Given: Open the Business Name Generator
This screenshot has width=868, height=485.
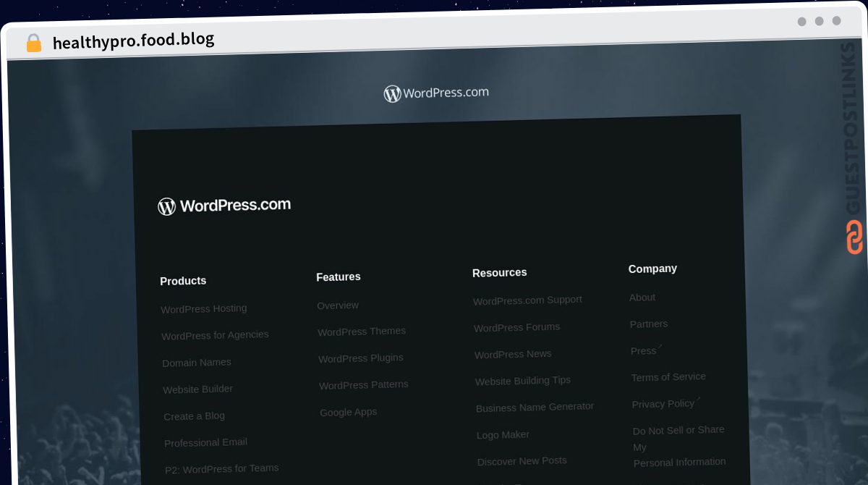Looking at the screenshot, I should coord(535,407).
